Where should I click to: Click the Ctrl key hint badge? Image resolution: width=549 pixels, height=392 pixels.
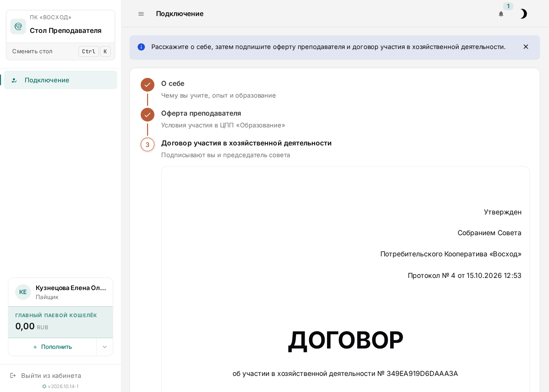[89, 51]
